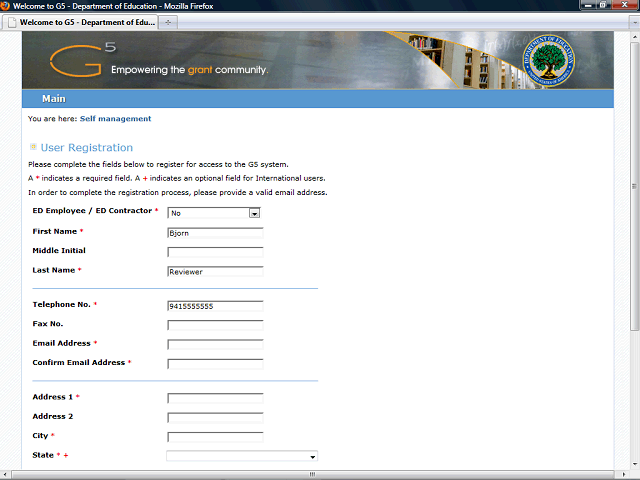Open a new tab with plus button
Viewport: 640px width, 480px height.
click(x=168, y=22)
